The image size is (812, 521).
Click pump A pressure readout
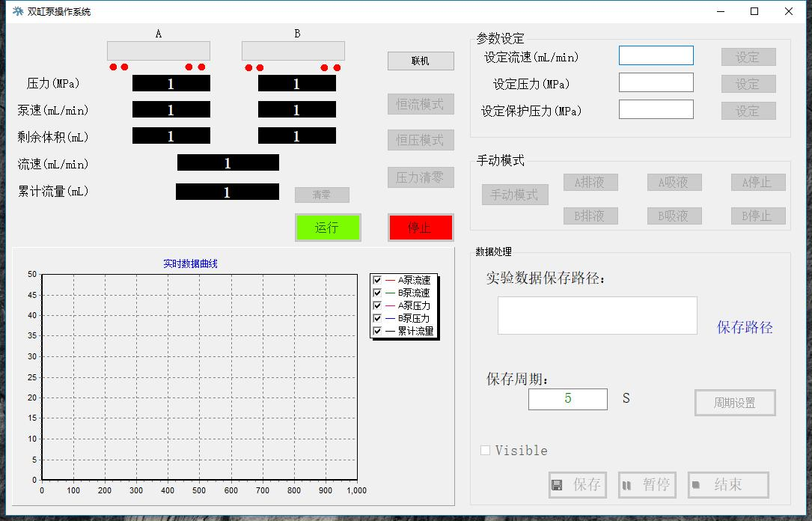pos(171,83)
